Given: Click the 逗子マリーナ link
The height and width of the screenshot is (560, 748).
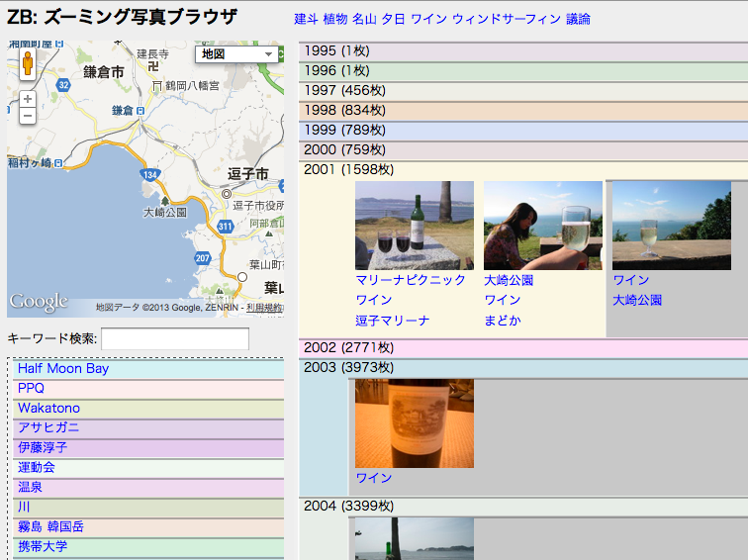Looking at the screenshot, I should 393,321.
